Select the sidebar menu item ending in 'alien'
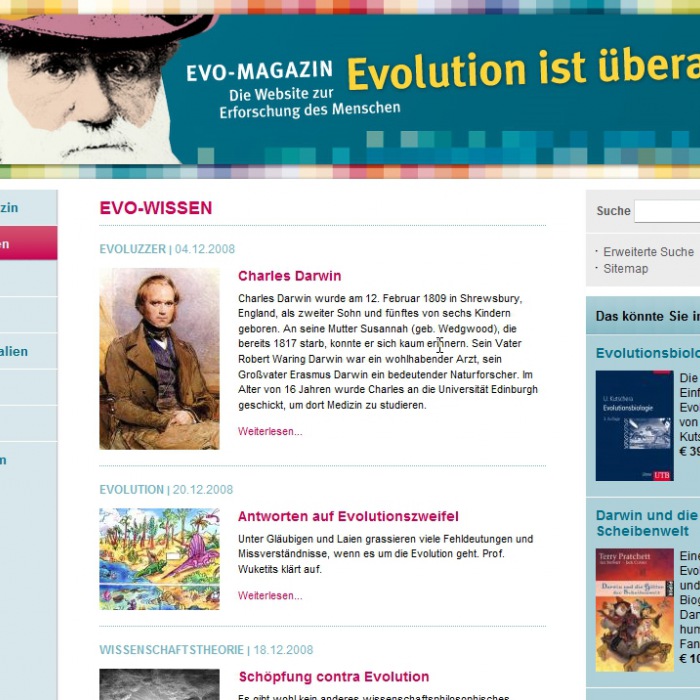The image size is (700, 700). pos(29,351)
